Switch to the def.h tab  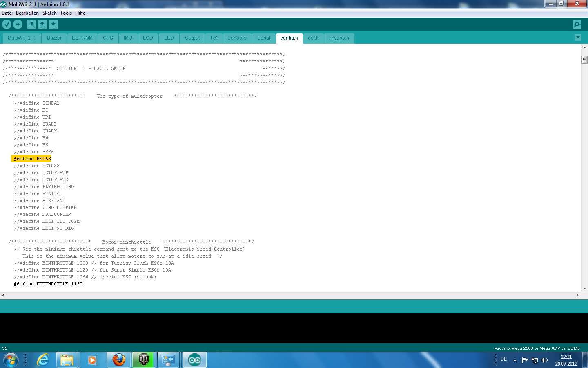pos(313,38)
